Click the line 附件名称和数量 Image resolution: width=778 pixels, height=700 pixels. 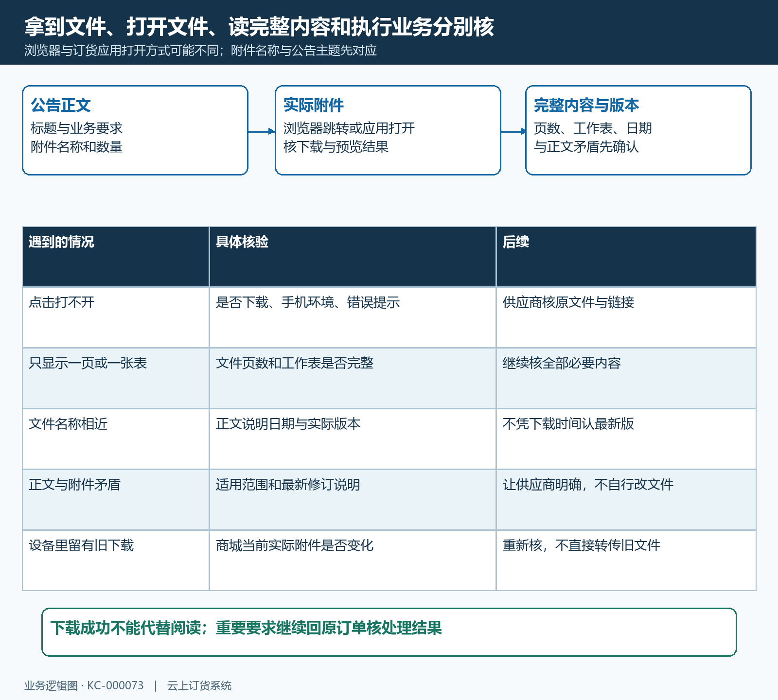coord(77,147)
